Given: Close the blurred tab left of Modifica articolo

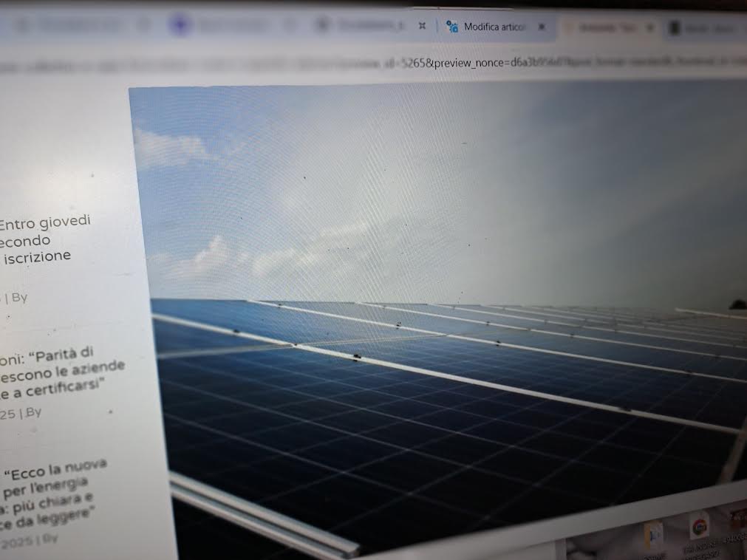Looking at the screenshot, I should tap(422, 26).
